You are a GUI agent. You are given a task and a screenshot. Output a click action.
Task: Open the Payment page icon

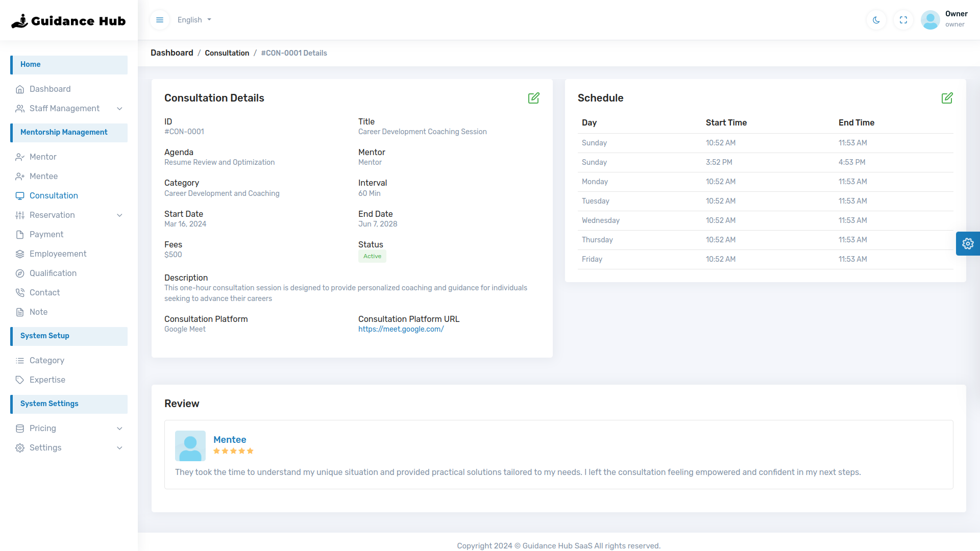20,234
